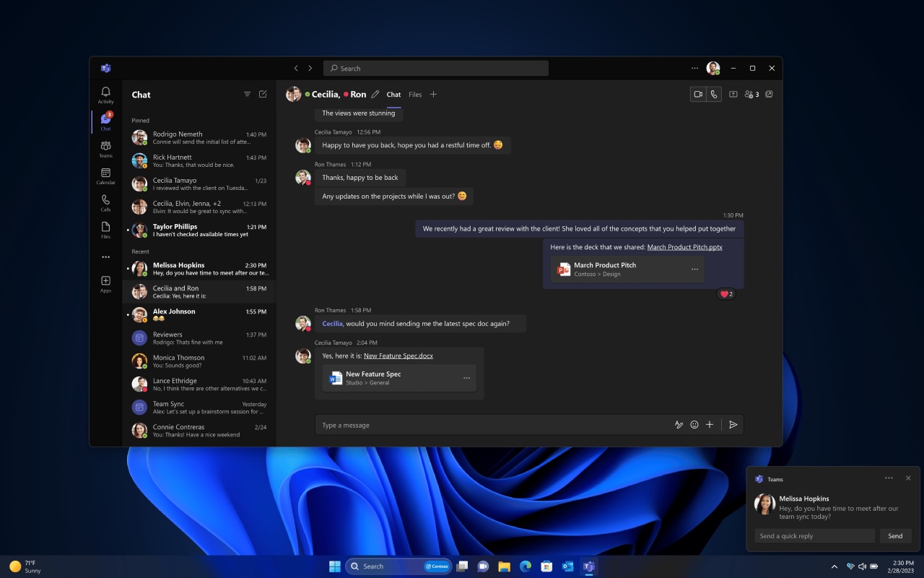This screenshot has width=924, height=578.
Task: Send the quick reply to Melissa Hopkins
Action: coord(895,536)
